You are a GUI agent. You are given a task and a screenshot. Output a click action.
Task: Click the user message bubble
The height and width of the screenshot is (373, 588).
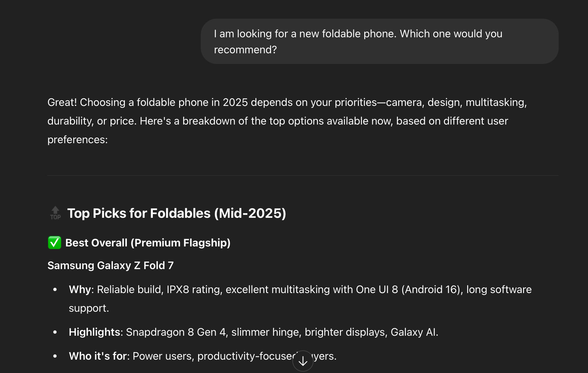coord(380,41)
